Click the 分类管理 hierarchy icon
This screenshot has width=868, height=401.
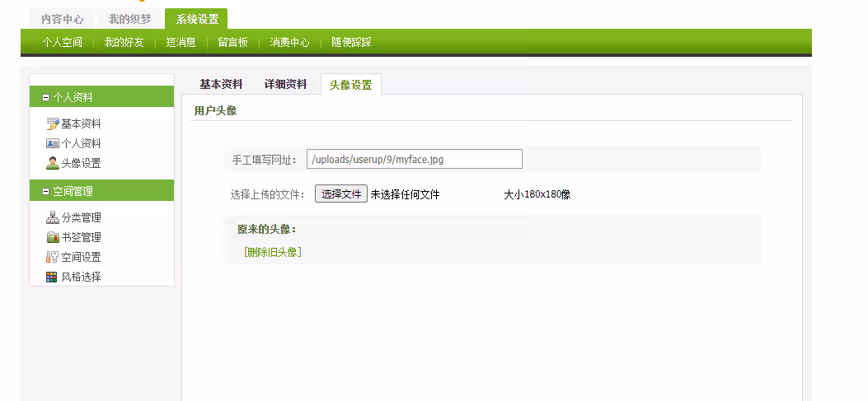[53, 218]
